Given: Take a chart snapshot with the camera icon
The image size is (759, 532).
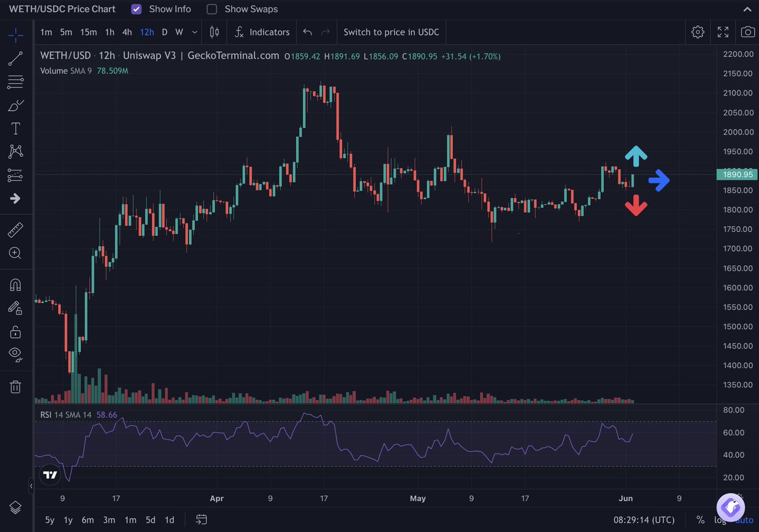Looking at the screenshot, I should point(748,32).
